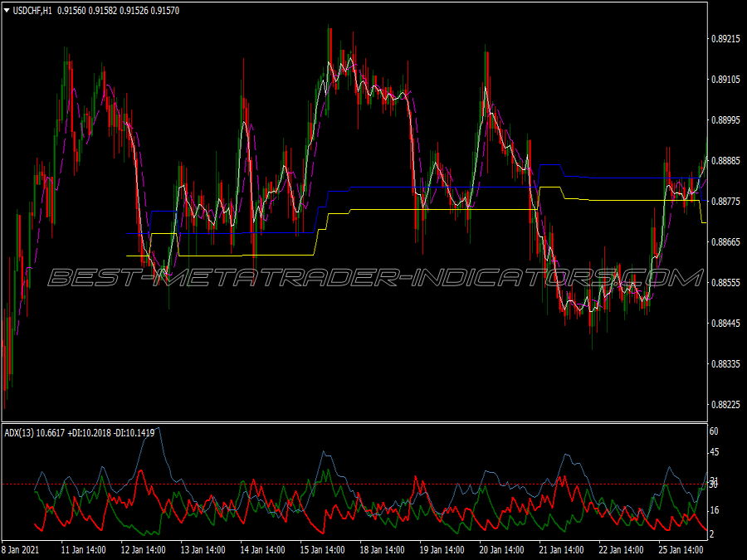The height and width of the screenshot is (560, 747).
Task: Click the 15 Jan 14:00 time label
Action: point(323,549)
